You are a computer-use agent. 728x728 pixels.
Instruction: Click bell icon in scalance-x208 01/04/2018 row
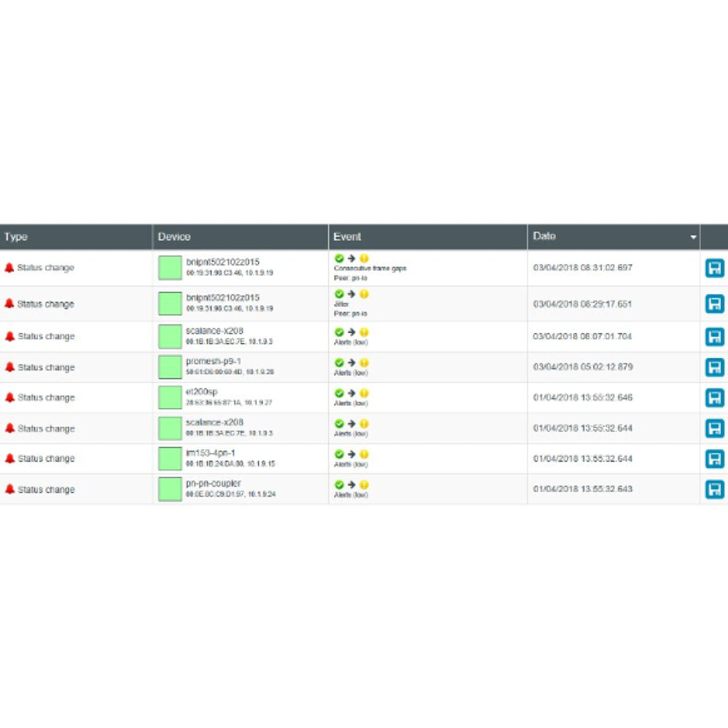[x=10, y=428]
